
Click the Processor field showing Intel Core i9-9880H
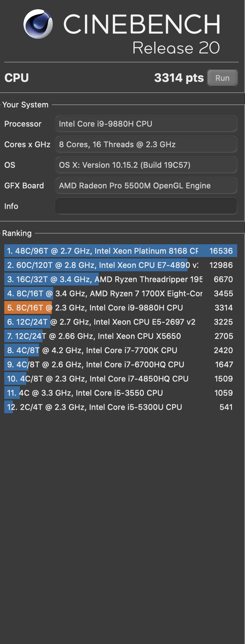click(146, 124)
